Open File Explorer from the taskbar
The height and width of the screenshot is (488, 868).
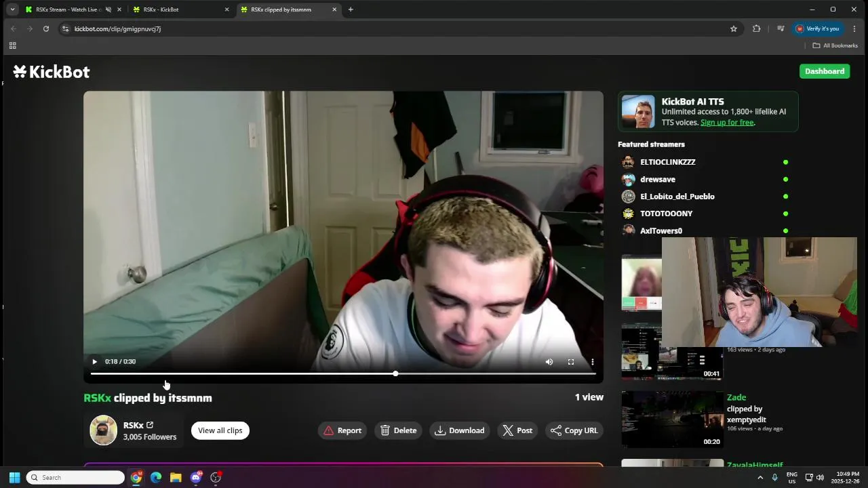pos(176,478)
